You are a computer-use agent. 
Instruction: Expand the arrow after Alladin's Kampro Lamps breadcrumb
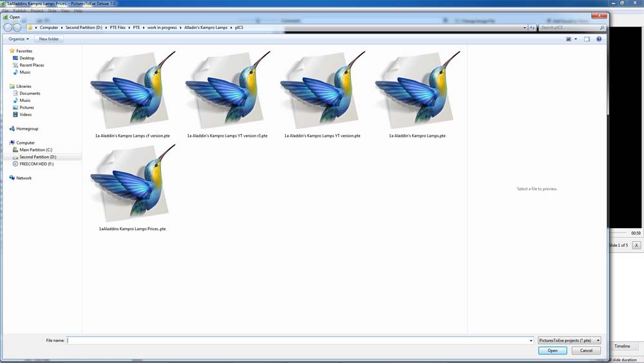tap(231, 28)
